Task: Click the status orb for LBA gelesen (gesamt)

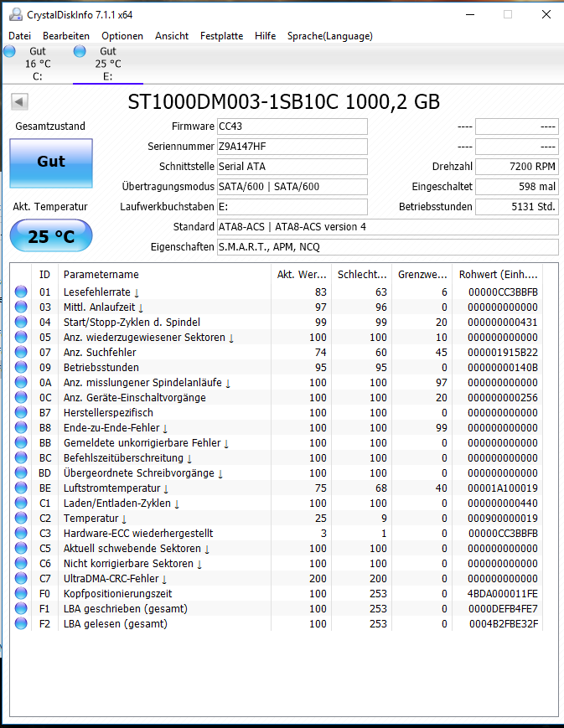Action: pyautogui.click(x=21, y=623)
